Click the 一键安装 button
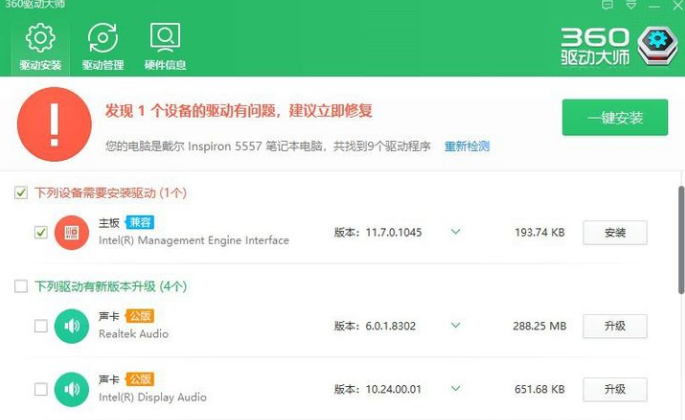 pyautogui.click(x=615, y=118)
